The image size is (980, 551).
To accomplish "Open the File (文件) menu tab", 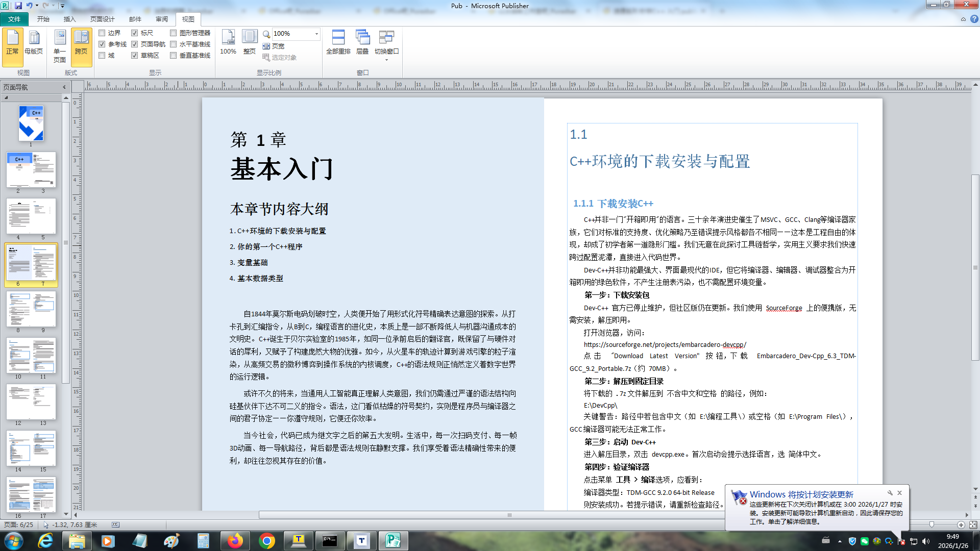I will click(x=14, y=19).
